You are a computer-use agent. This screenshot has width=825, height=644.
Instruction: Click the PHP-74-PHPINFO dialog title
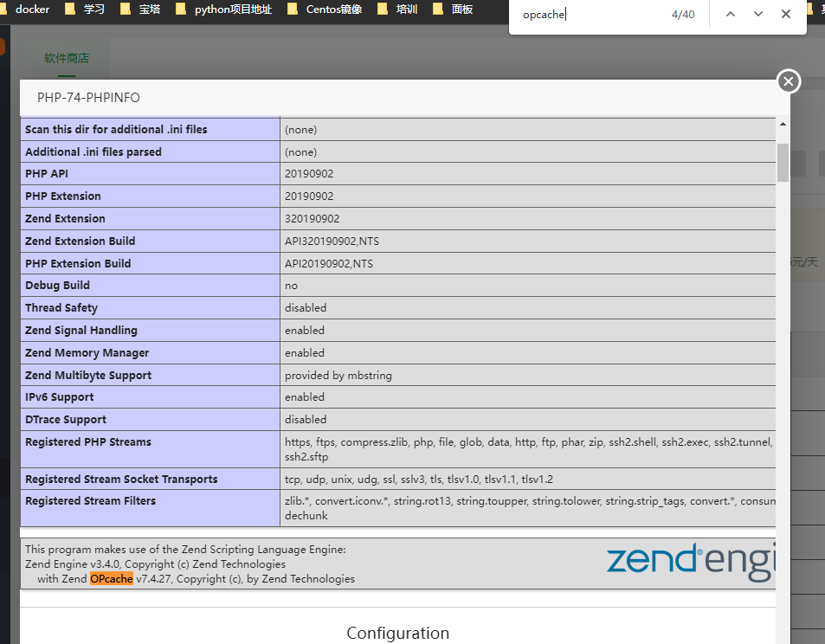(88, 98)
